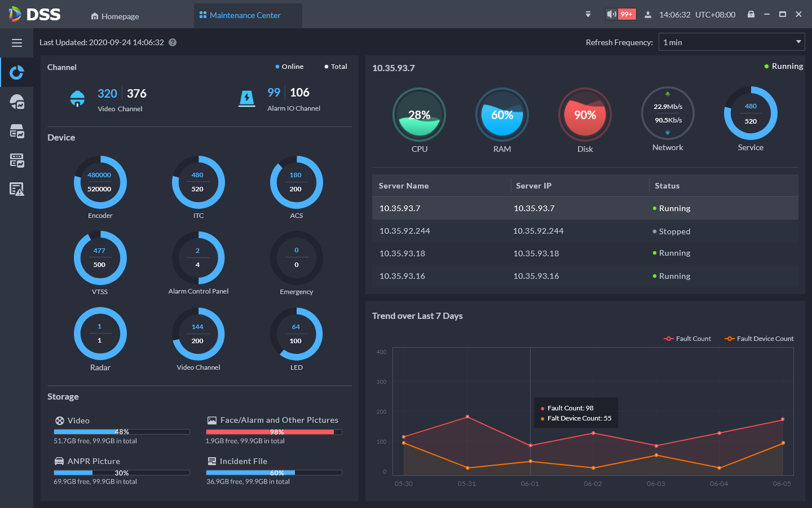Image resolution: width=812 pixels, height=508 pixels.
Task: Open the Refresh Frequency dropdown
Action: 731,42
